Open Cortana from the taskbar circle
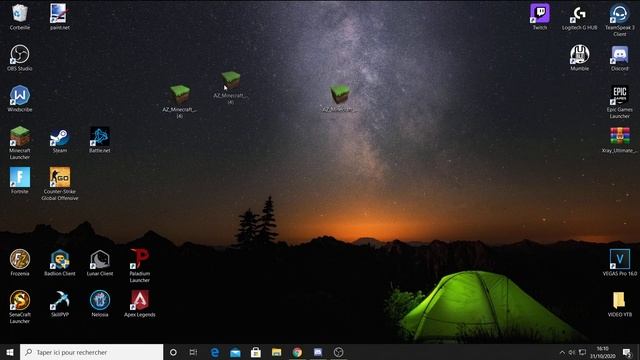This screenshot has width=640, height=360. coord(173,352)
